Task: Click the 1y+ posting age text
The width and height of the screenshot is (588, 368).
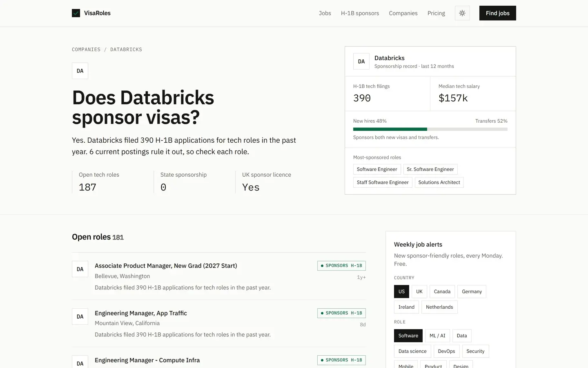Action: [361, 277]
